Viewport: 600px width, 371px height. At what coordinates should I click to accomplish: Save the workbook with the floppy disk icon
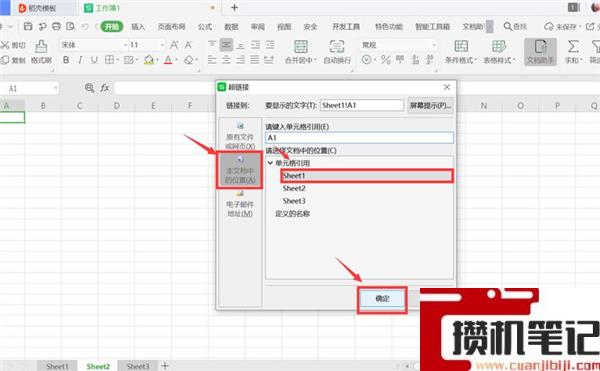point(28,26)
